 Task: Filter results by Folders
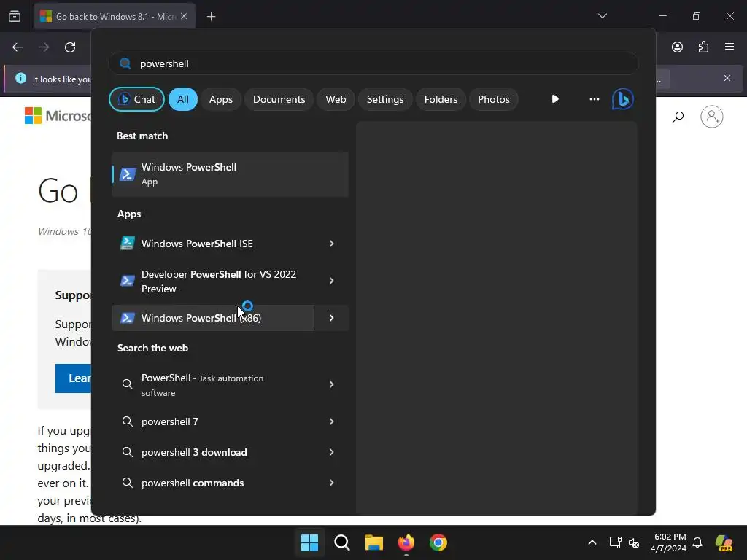(x=441, y=99)
